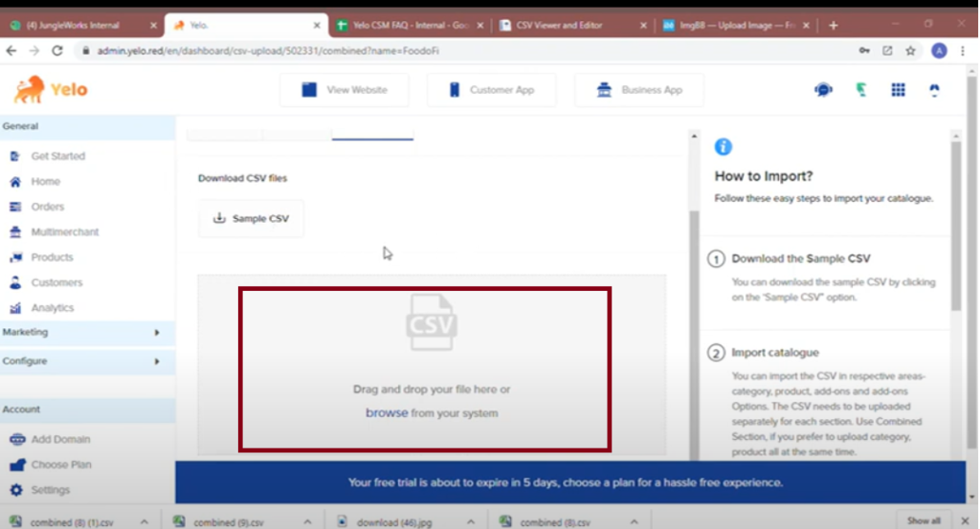This screenshot has height=529, width=980.
Task: Click the Analytics chart icon in sidebar
Action: click(15, 308)
